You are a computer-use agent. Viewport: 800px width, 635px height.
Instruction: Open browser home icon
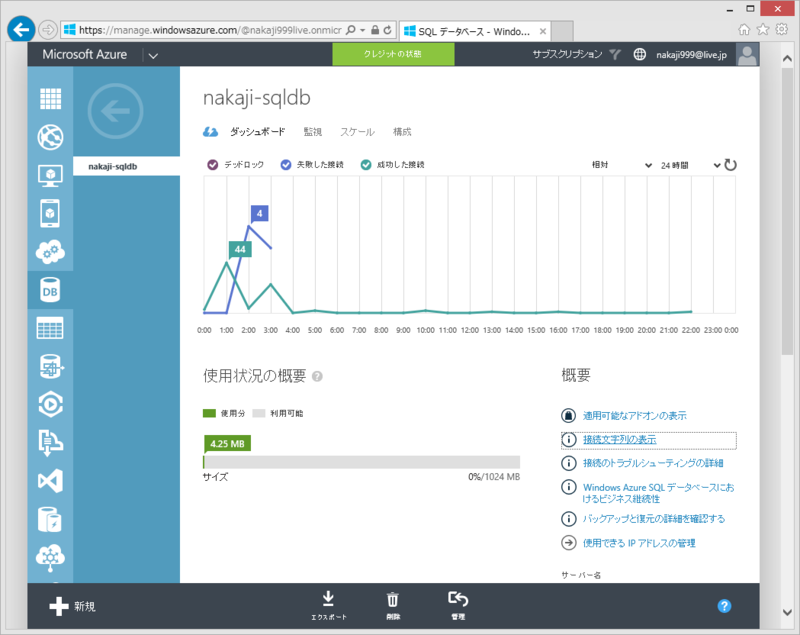pos(744,30)
